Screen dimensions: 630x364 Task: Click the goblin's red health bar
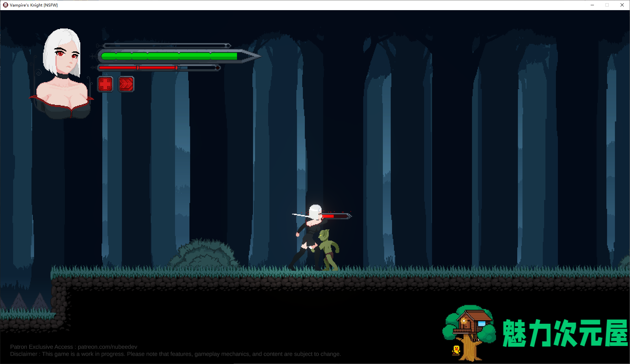pyautogui.click(x=336, y=216)
